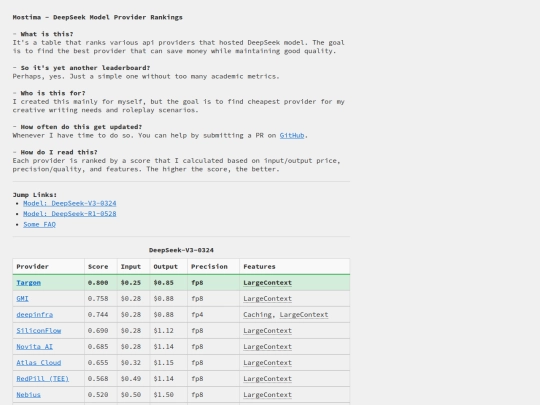Open the SiliconFlow provider link
Image resolution: width=540 pixels, height=405 pixels.
coord(39,331)
